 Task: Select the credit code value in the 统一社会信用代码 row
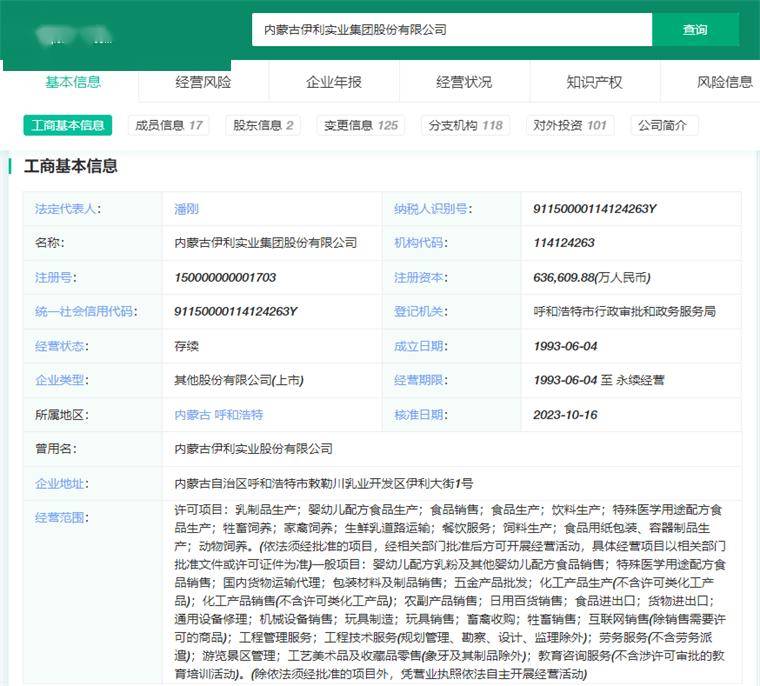click(236, 312)
